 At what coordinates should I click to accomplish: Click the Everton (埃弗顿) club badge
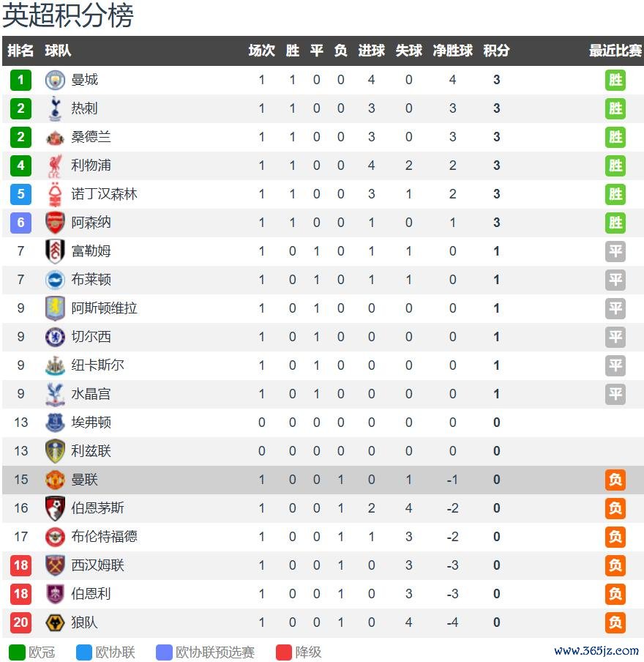[x=55, y=423]
